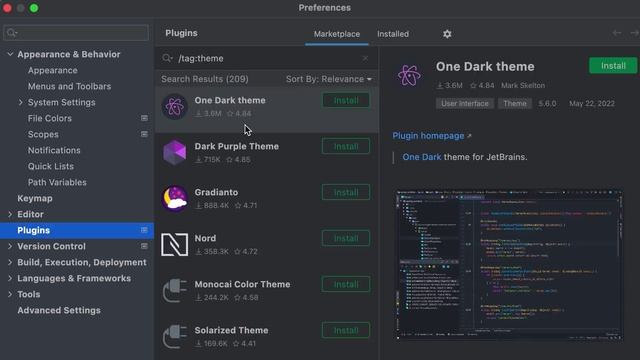
Task: Install the Dark Purple Theme plugin
Action: tap(346, 146)
